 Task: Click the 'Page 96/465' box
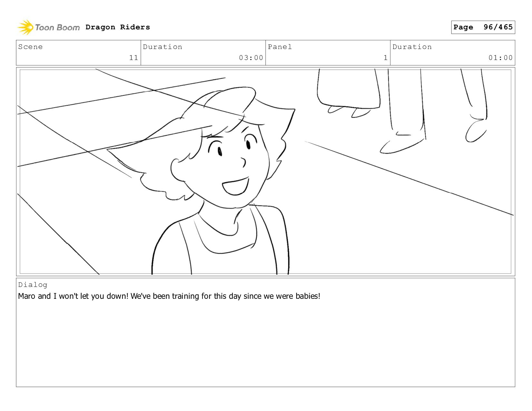click(483, 27)
